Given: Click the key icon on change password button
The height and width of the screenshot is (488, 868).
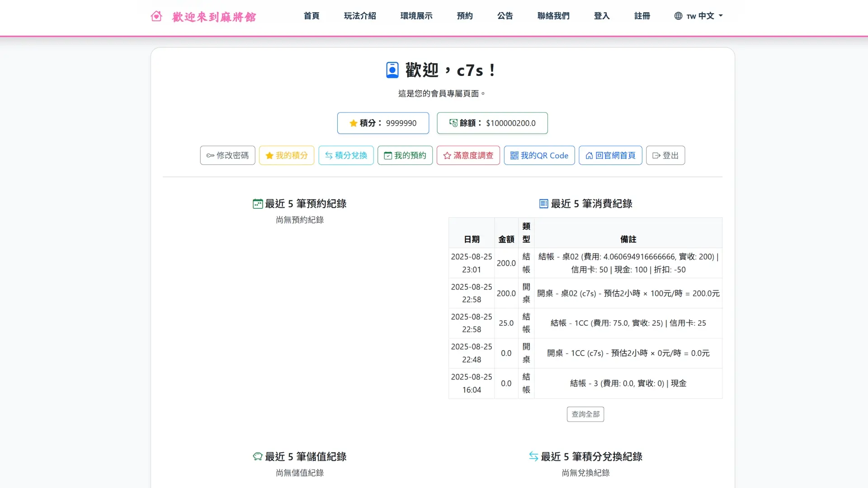Looking at the screenshot, I should tap(210, 155).
